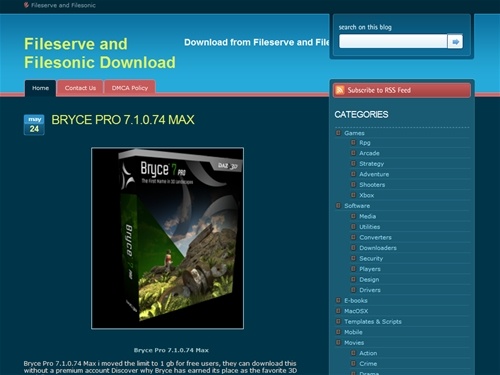
Task: Open the Action category link
Action: coord(368,353)
